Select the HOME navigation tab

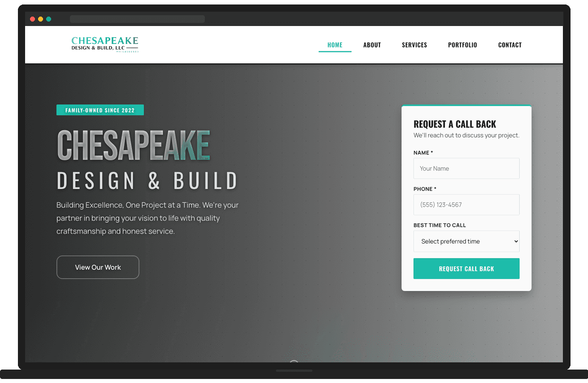pyautogui.click(x=335, y=44)
